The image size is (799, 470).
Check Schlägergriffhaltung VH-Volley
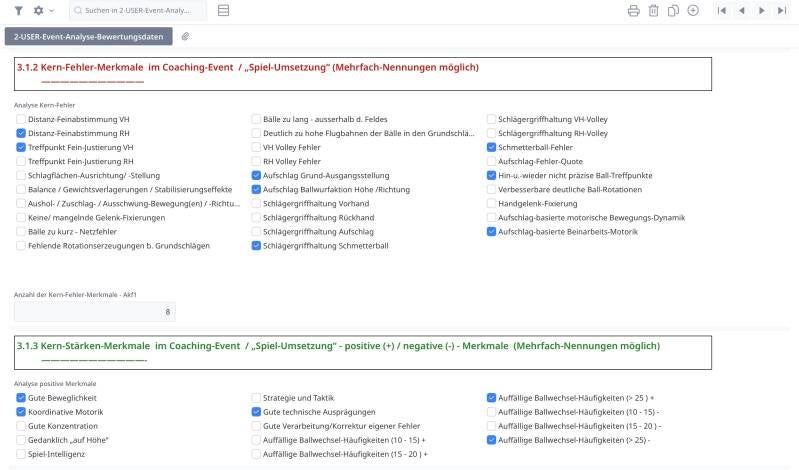pyautogui.click(x=491, y=119)
